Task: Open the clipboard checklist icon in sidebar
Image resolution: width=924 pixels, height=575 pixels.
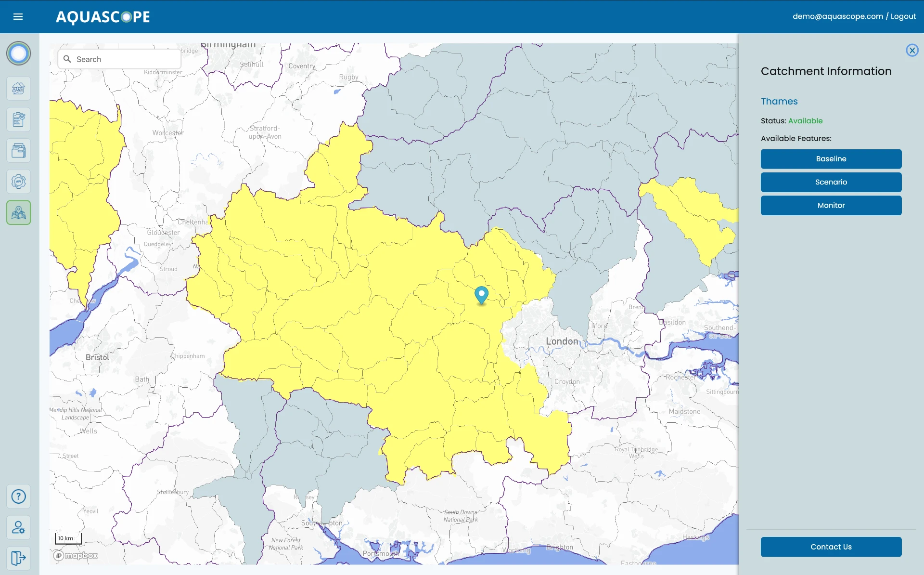Action: [x=18, y=119]
